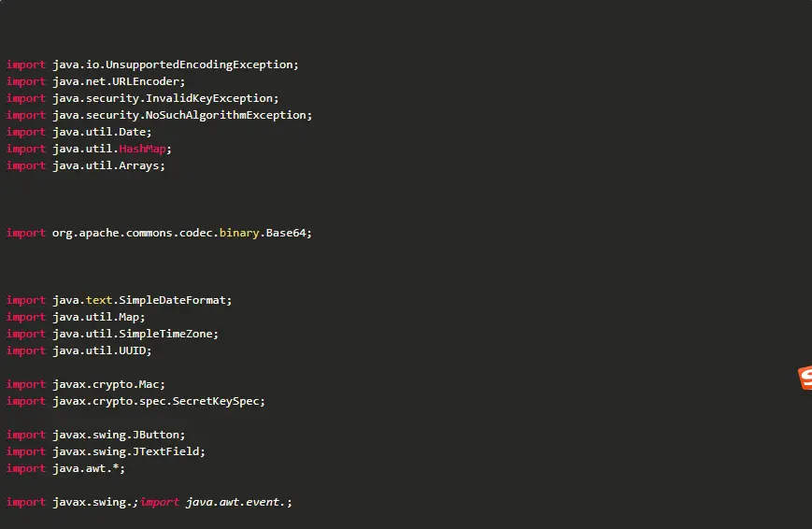Click the java.awt.* import line
The image size is (812, 529).
[x=65, y=469]
